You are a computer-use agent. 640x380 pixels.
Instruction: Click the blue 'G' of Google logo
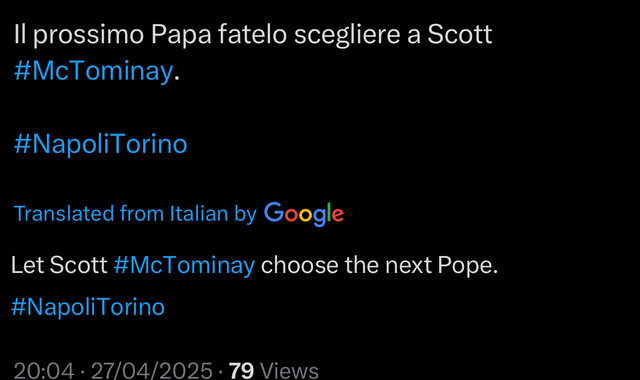click(274, 212)
